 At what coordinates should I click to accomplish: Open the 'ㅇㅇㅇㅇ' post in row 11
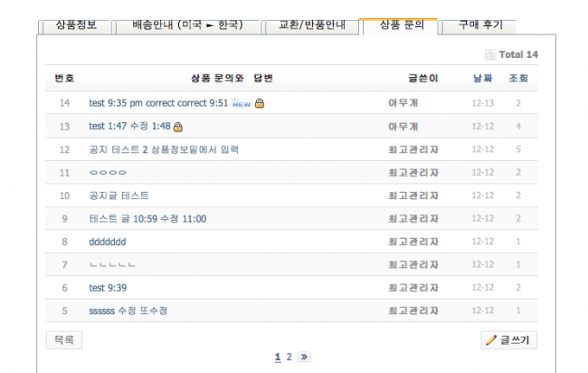(x=108, y=173)
